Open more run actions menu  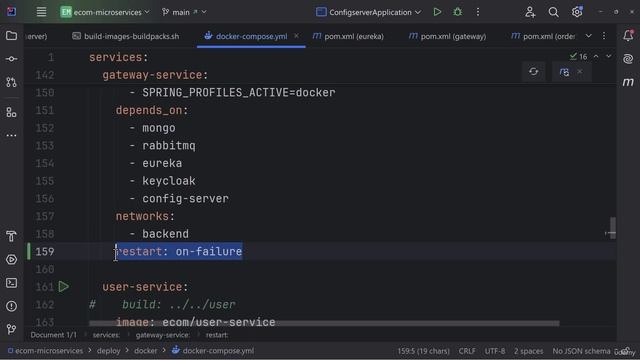point(478,12)
